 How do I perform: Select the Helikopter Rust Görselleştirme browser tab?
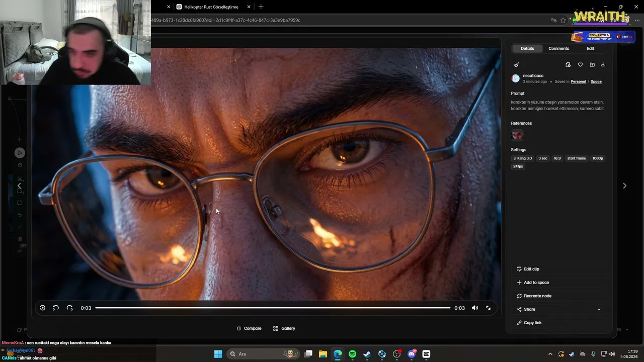tap(211, 7)
